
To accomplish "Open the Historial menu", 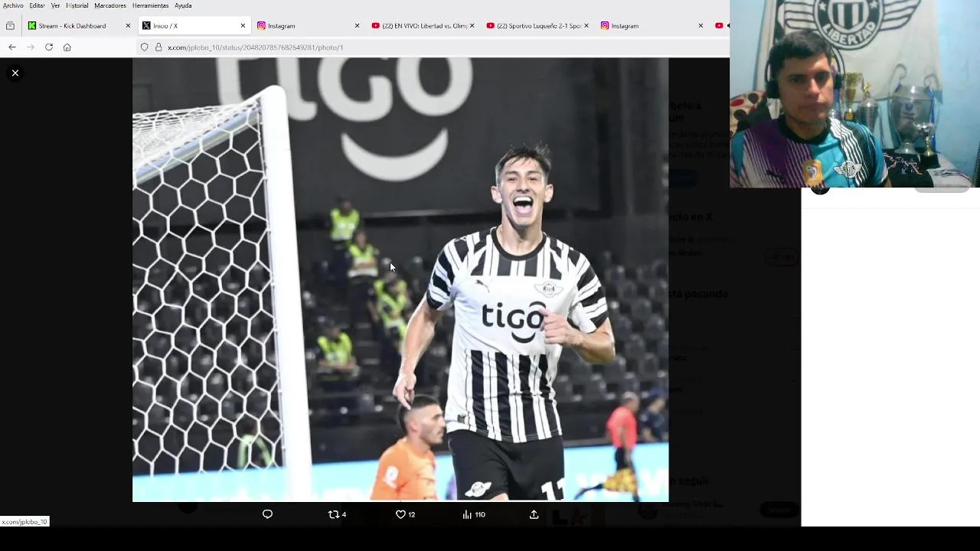I will pos(77,5).
